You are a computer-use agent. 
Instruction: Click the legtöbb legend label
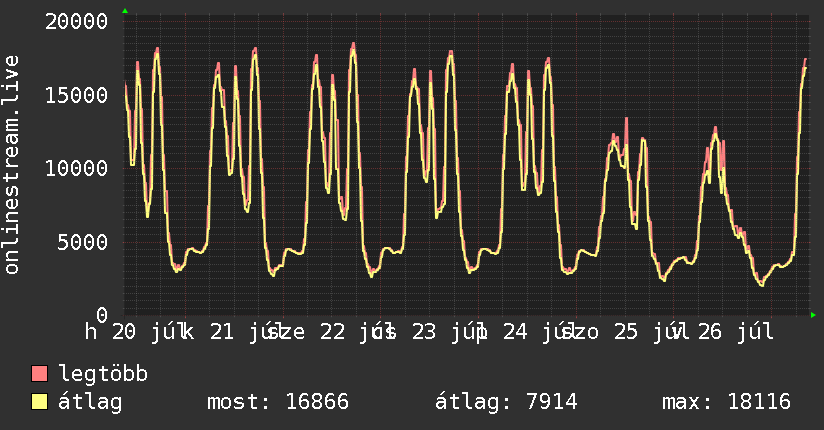103,374
